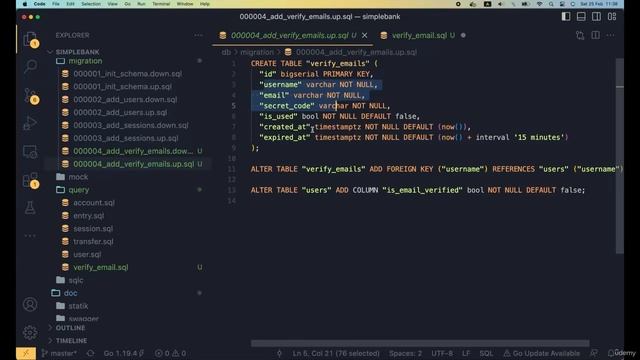Open the Testing flask view

[x=30, y=208]
